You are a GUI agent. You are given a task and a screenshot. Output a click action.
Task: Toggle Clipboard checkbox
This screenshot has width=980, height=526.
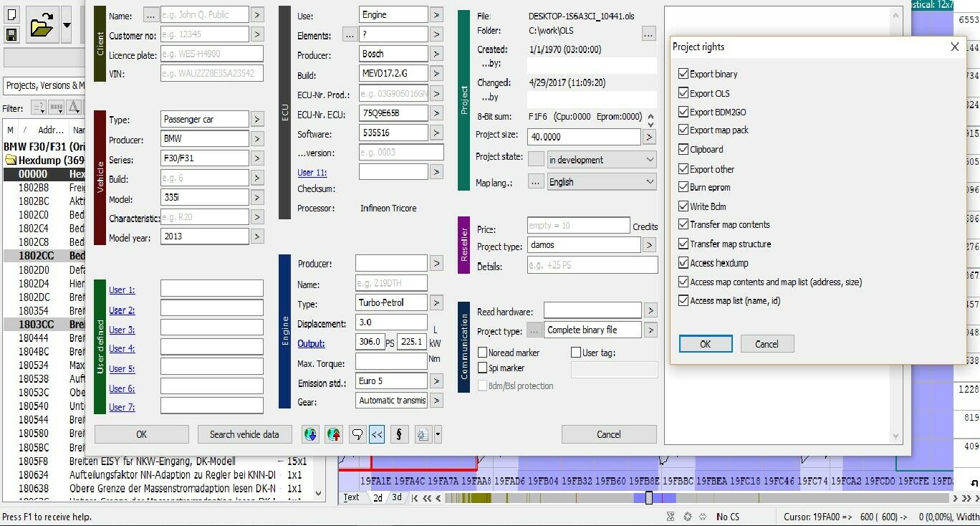[x=683, y=149]
